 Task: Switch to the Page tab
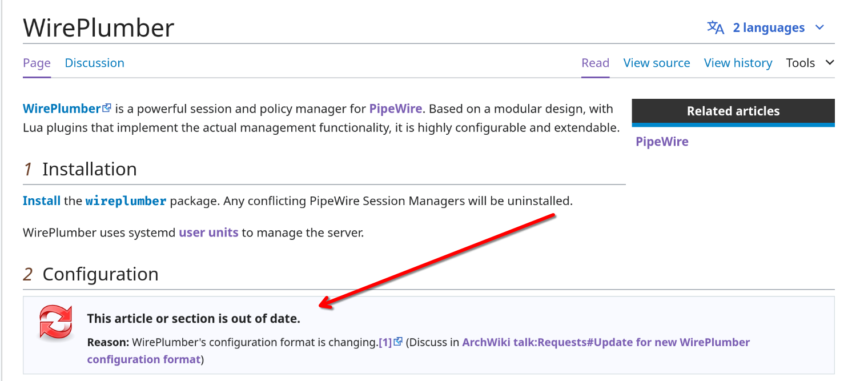pyautogui.click(x=37, y=63)
